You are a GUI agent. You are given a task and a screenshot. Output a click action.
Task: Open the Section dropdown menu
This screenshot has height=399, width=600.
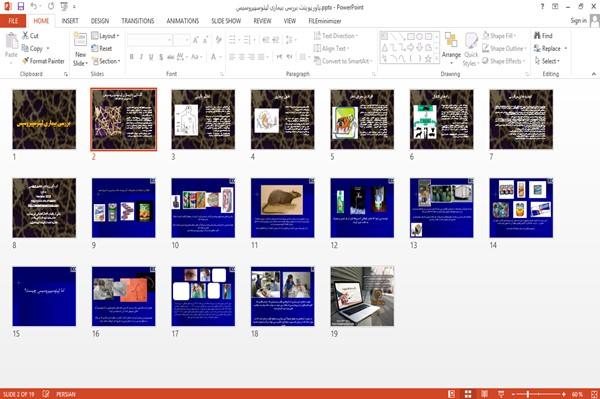pyautogui.click(x=106, y=61)
